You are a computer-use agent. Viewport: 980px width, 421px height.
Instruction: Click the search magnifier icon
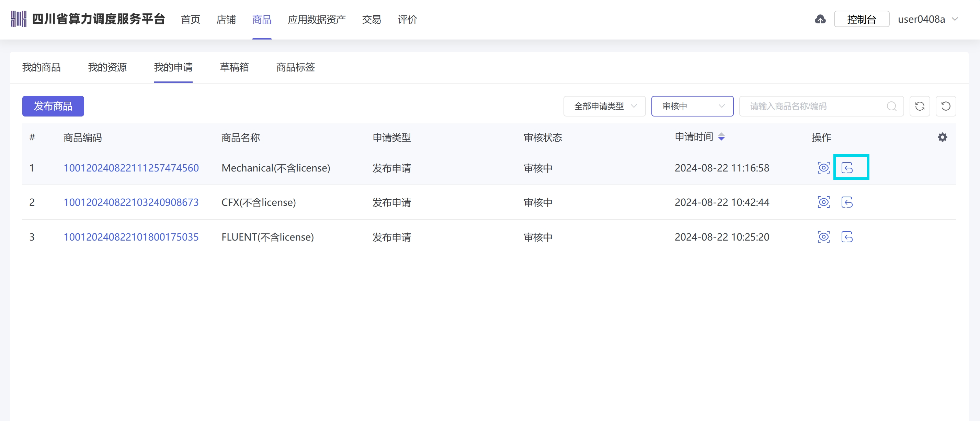892,106
